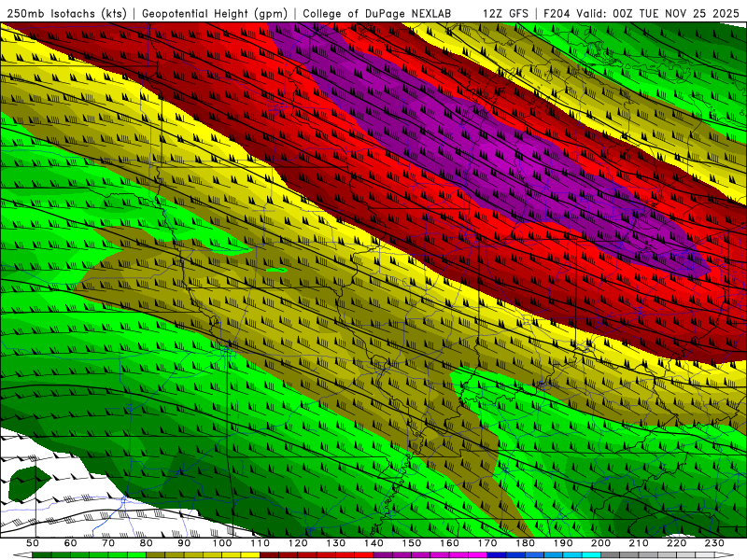Click the bright red swatch ending at 140
This screenshot has height=560, width=747.
point(364,555)
